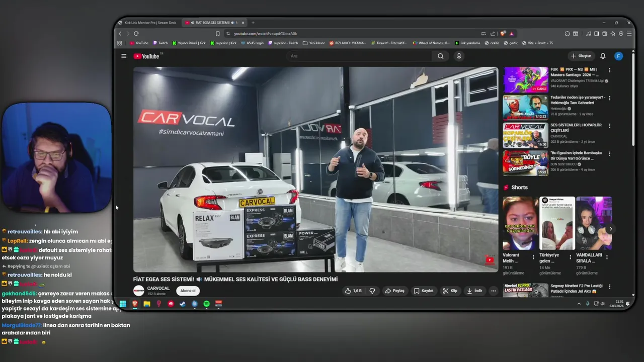The height and width of the screenshot is (362, 644).
Task: Open the VANDALLARI SIRALA short
Action: pos(594,223)
